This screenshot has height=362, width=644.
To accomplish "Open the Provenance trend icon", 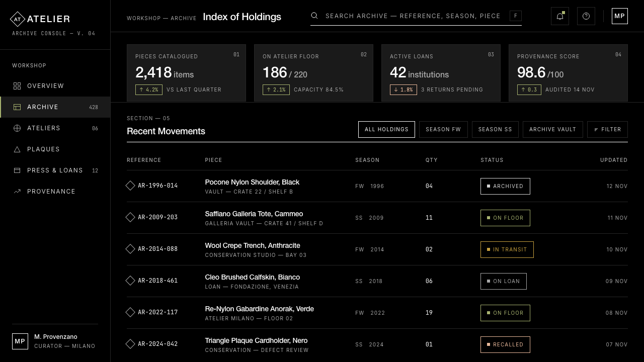I will (x=17, y=192).
